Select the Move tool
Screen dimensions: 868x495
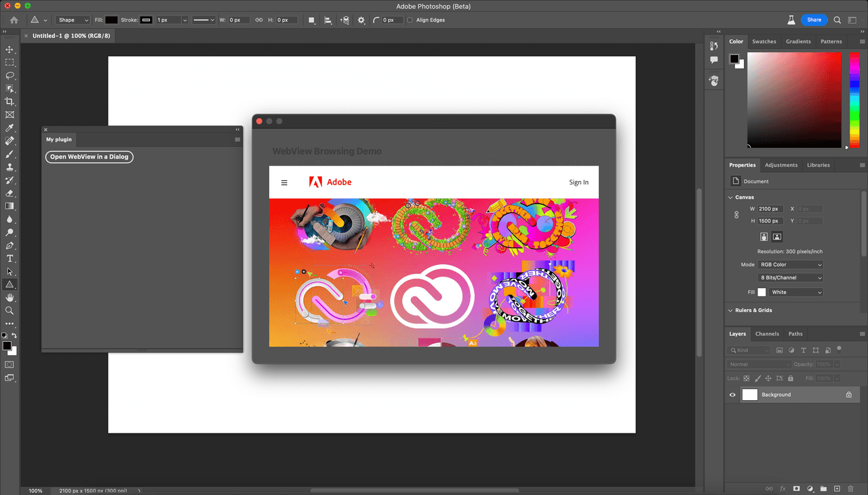(9, 49)
